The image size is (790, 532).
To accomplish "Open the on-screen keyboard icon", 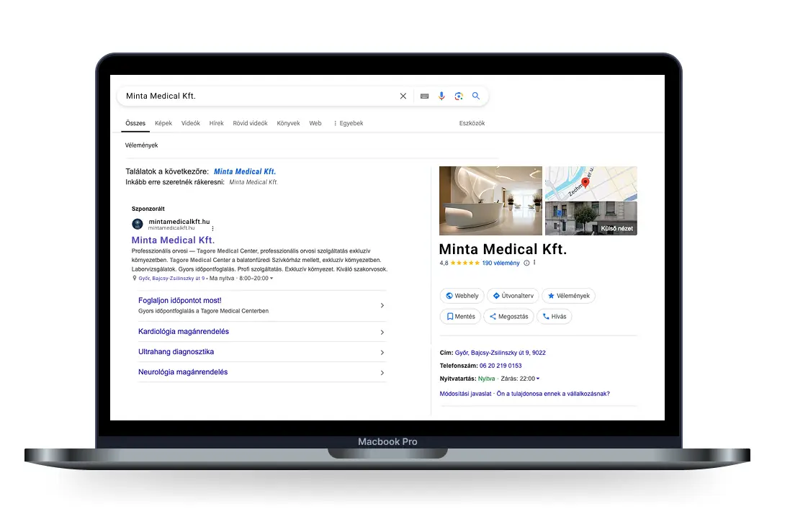I will 424,96.
